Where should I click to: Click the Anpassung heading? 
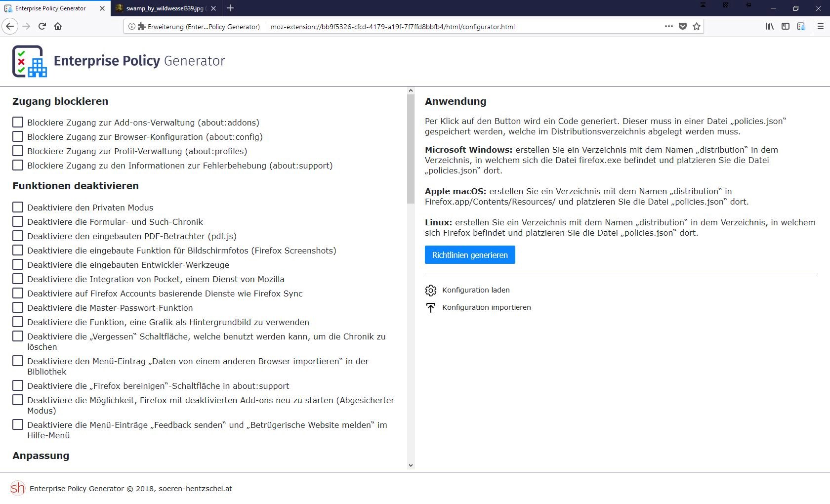pos(41,456)
